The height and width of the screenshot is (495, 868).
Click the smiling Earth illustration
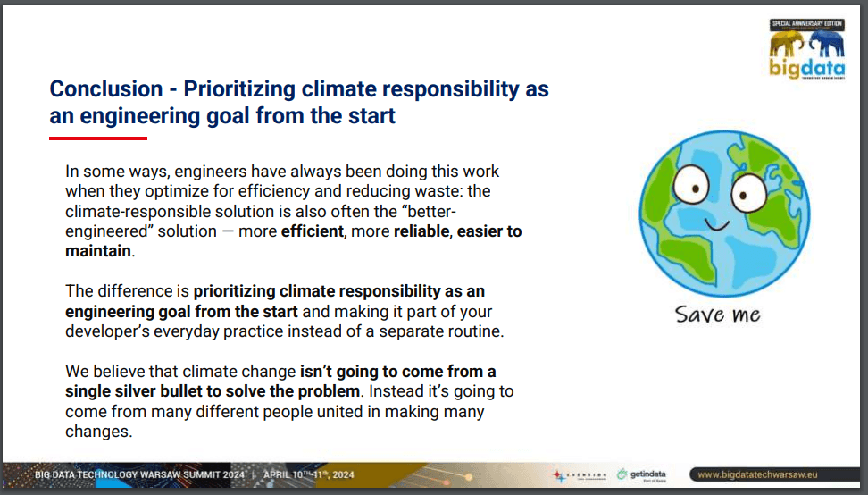pyautogui.click(x=724, y=214)
